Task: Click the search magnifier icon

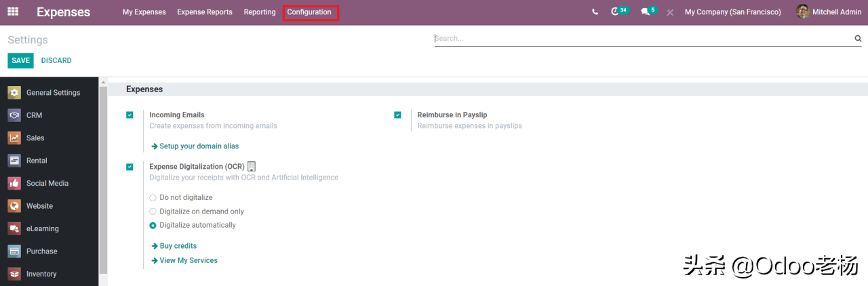Action: pos(858,39)
